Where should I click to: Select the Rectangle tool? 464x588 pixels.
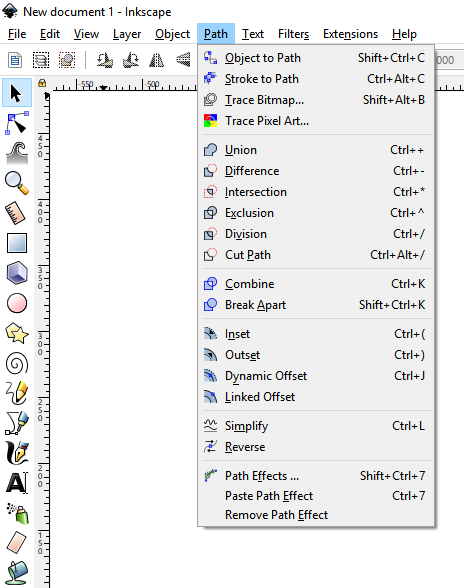click(x=17, y=243)
